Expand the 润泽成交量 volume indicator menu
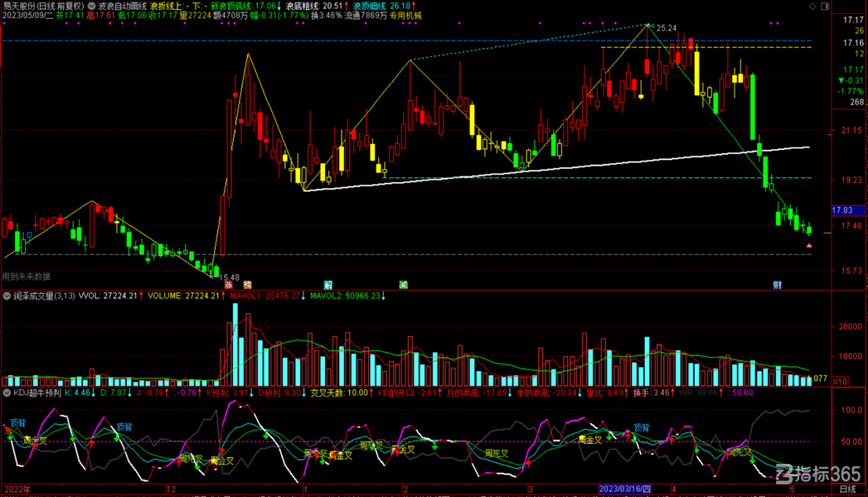Screen dimensions: 868x497 point(7,297)
